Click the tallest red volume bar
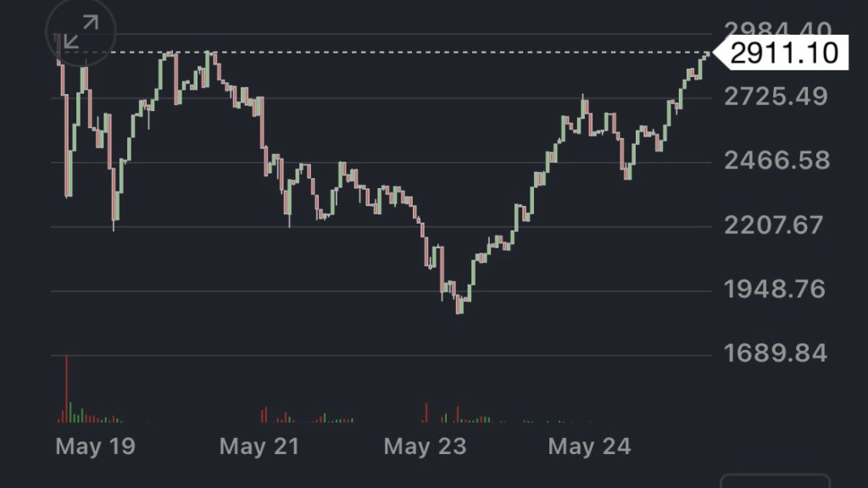Viewport: 868px width, 488px height. coord(66,390)
